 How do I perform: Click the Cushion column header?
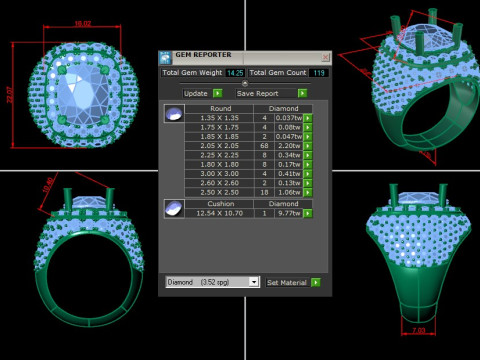220,204
